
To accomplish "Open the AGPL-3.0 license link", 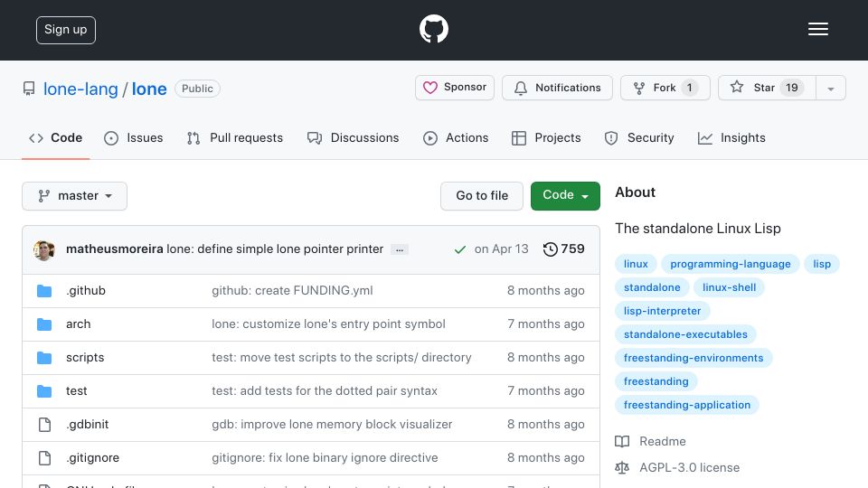I will tap(689, 468).
